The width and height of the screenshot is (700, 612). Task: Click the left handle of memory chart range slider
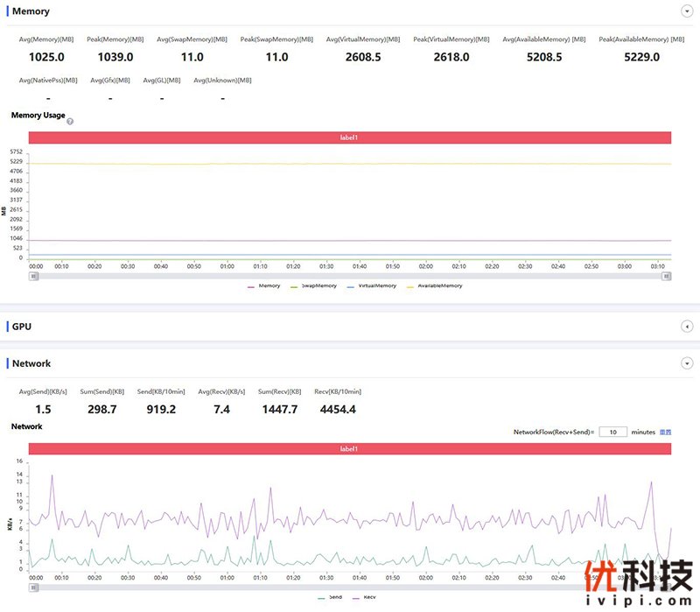coord(34,276)
